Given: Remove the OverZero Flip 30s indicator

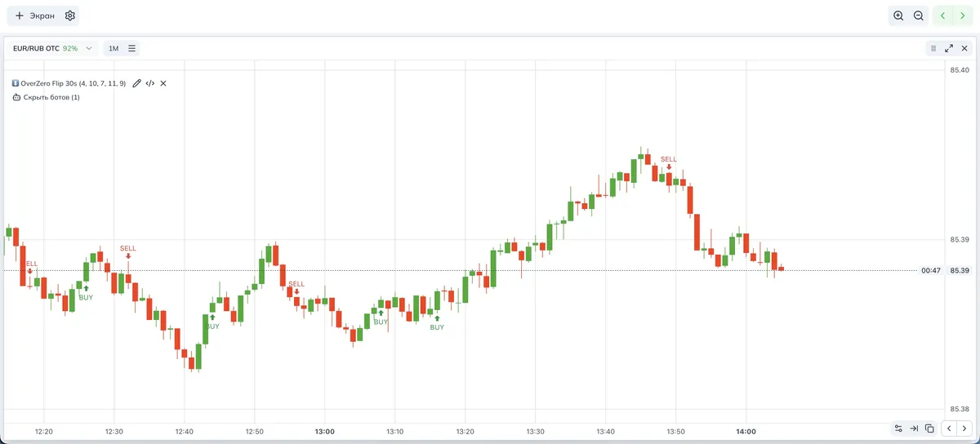Looking at the screenshot, I should [x=163, y=83].
